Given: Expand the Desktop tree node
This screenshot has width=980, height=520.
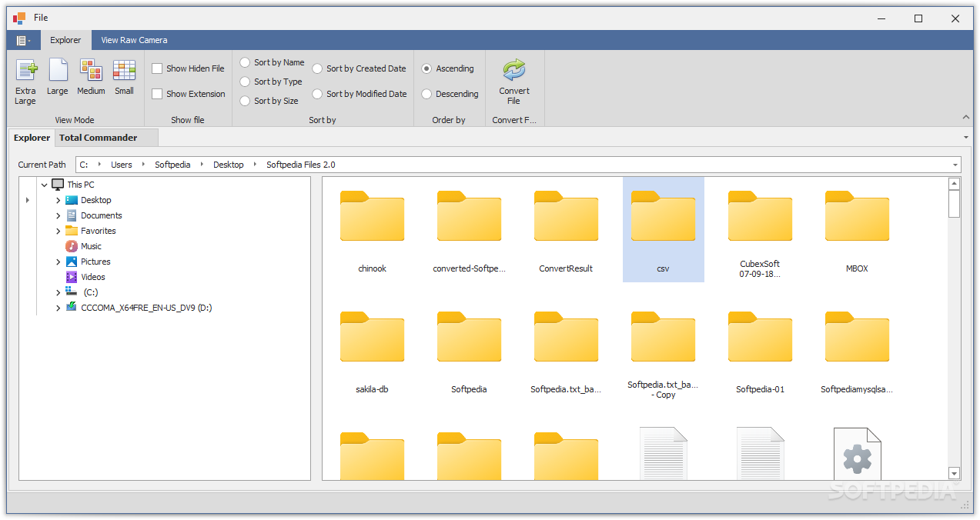Looking at the screenshot, I should 58,200.
